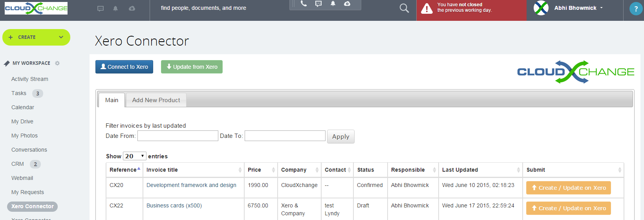Click Create / Update on Xero for CX20
The width and height of the screenshot is (644, 220).
point(568,188)
